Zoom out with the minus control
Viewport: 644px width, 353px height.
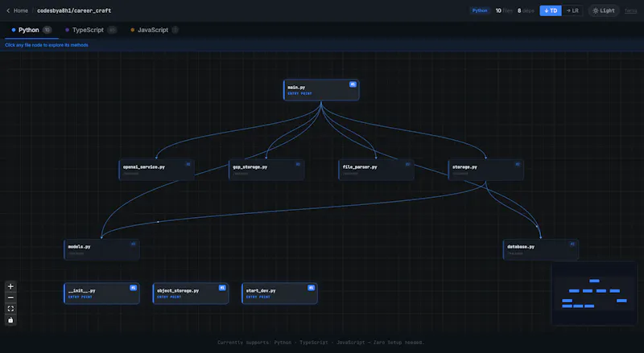[x=10, y=298]
